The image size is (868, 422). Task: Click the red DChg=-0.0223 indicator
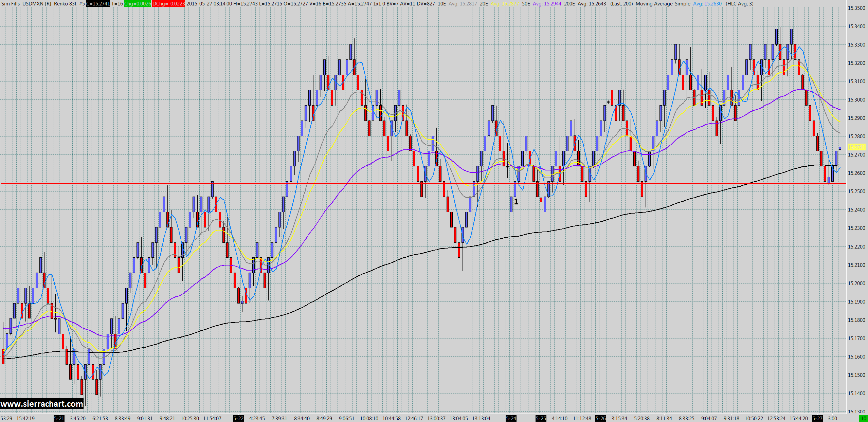point(168,4)
